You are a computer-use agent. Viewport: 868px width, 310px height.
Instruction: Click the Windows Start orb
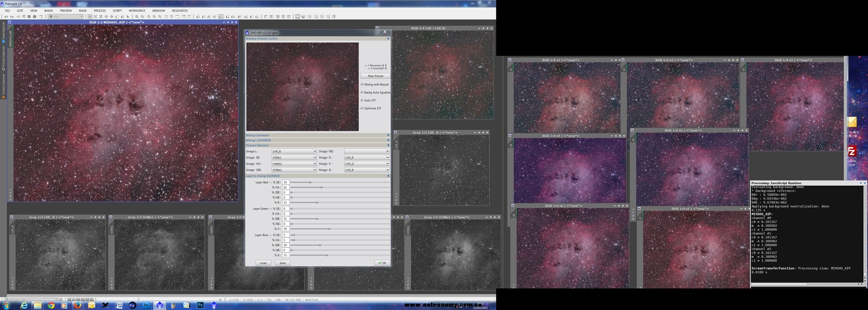pyautogui.click(x=6, y=305)
